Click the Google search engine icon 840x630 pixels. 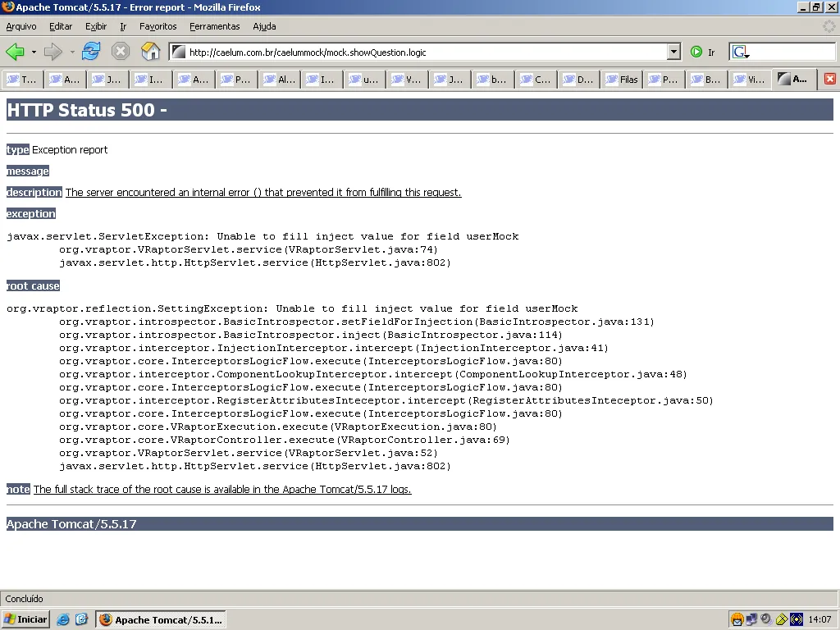[x=741, y=52]
